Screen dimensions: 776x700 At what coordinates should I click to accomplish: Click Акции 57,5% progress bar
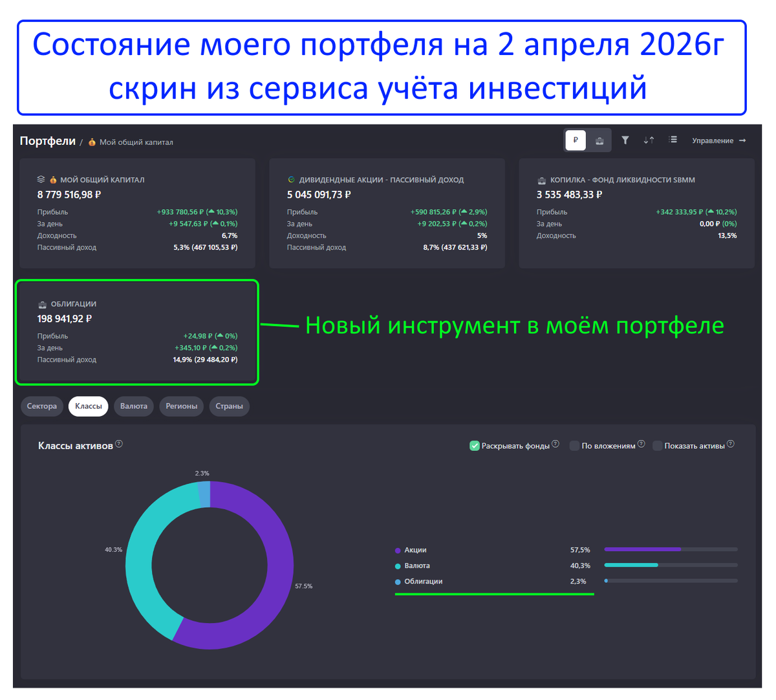point(671,549)
